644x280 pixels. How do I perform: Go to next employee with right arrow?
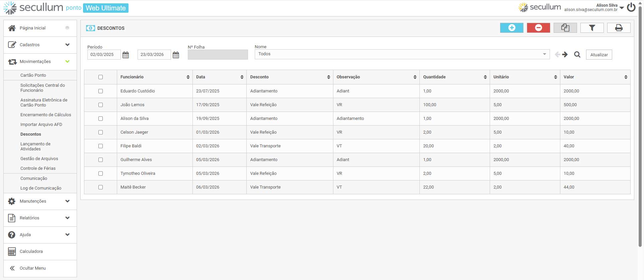565,55
